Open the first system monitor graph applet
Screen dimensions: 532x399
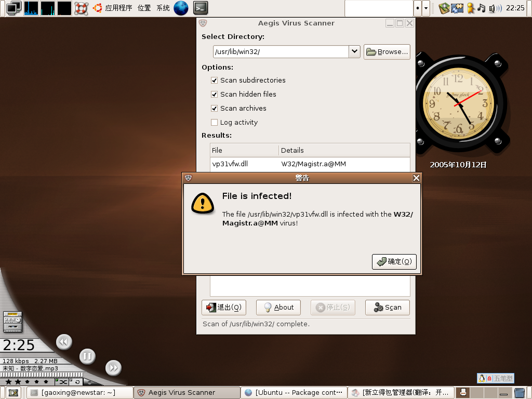pos(31,8)
